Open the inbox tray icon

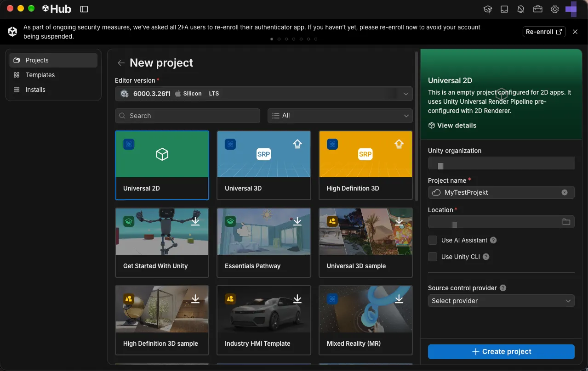(504, 9)
